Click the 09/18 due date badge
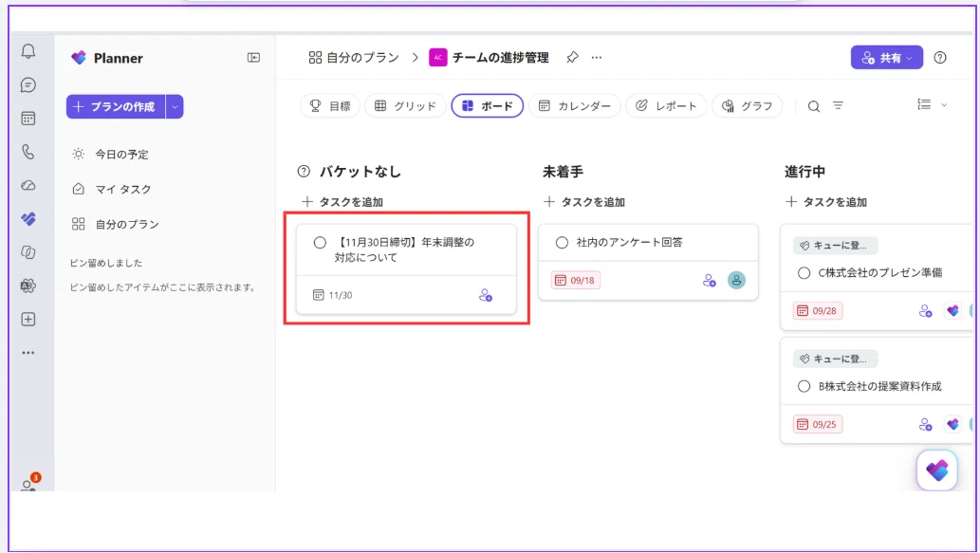The width and height of the screenshot is (980, 553). click(x=576, y=281)
